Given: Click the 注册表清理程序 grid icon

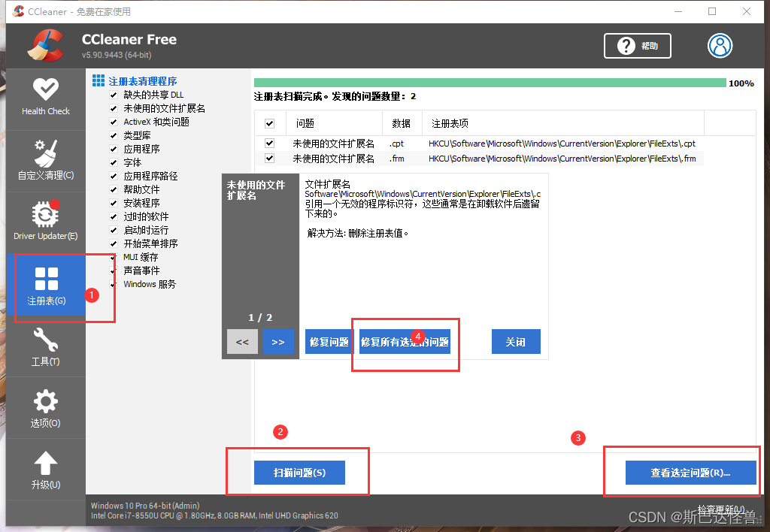Looking at the screenshot, I should pos(99,80).
